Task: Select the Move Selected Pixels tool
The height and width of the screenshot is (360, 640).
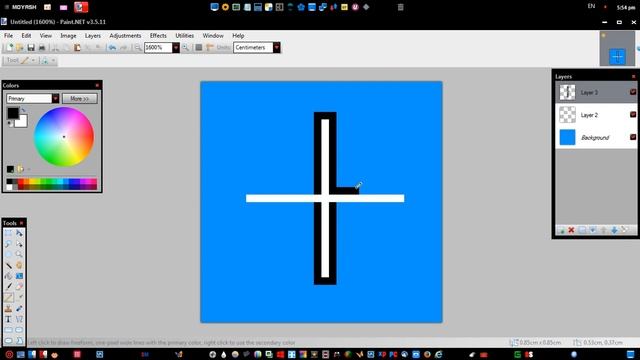Action: tap(19, 233)
